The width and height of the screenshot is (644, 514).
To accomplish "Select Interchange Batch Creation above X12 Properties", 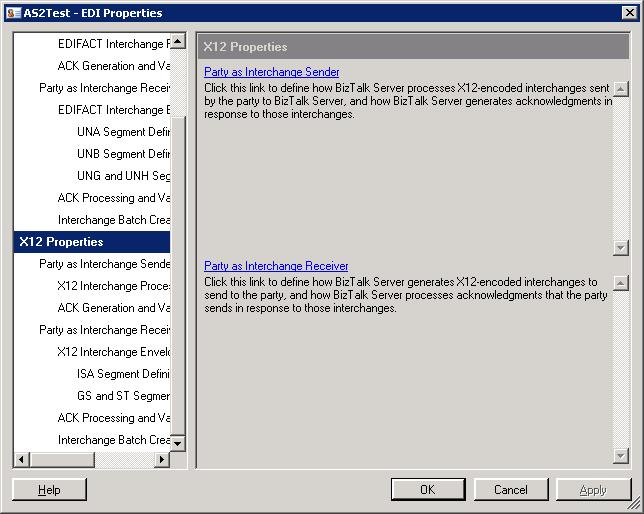I will click(114, 220).
